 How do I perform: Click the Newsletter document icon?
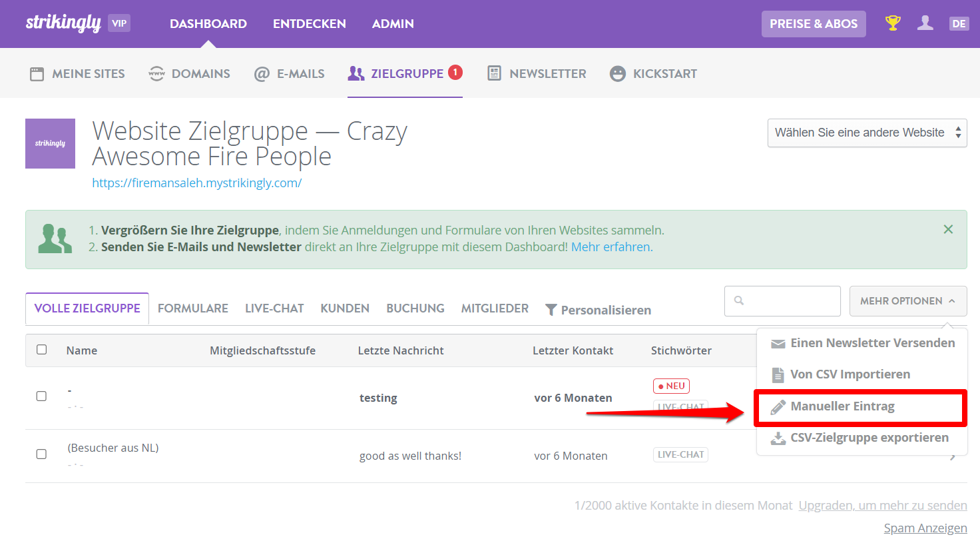[494, 73]
